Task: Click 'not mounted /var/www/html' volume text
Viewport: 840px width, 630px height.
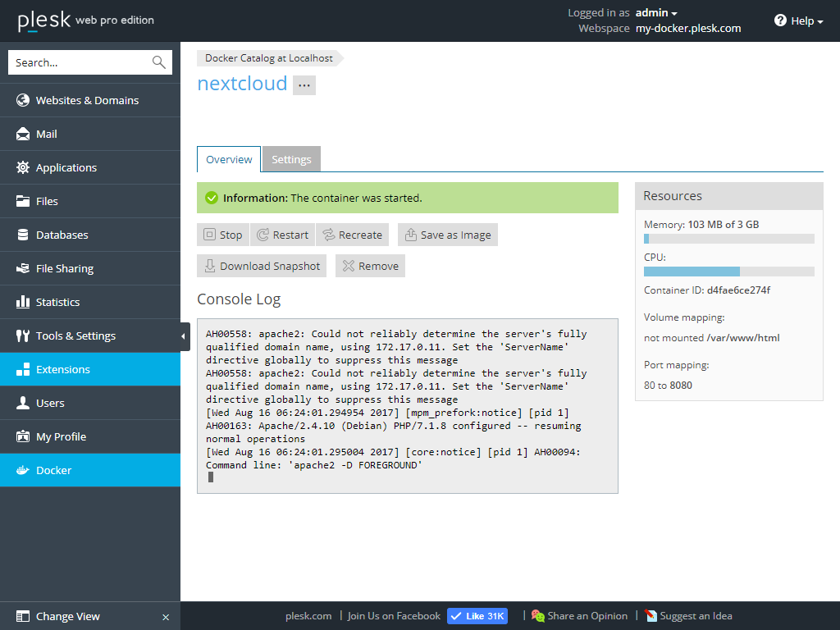Action: (712, 338)
